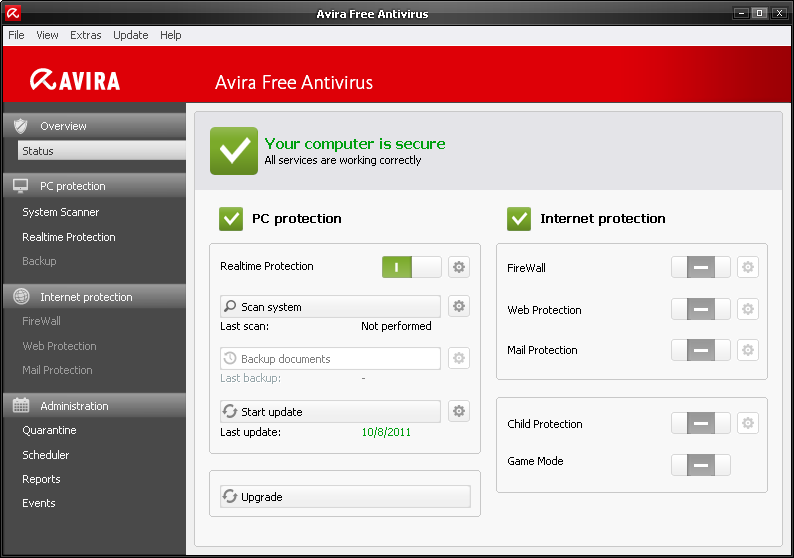This screenshot has width=794, height=558.
Task: Toggle the Game Mode switch
Action: click(701, 465)
